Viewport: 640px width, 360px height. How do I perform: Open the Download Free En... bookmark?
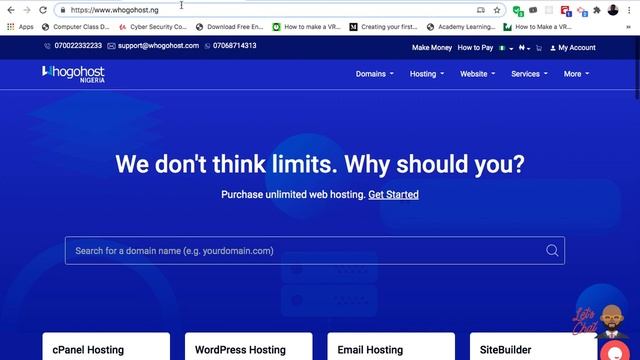coord(230,27)
